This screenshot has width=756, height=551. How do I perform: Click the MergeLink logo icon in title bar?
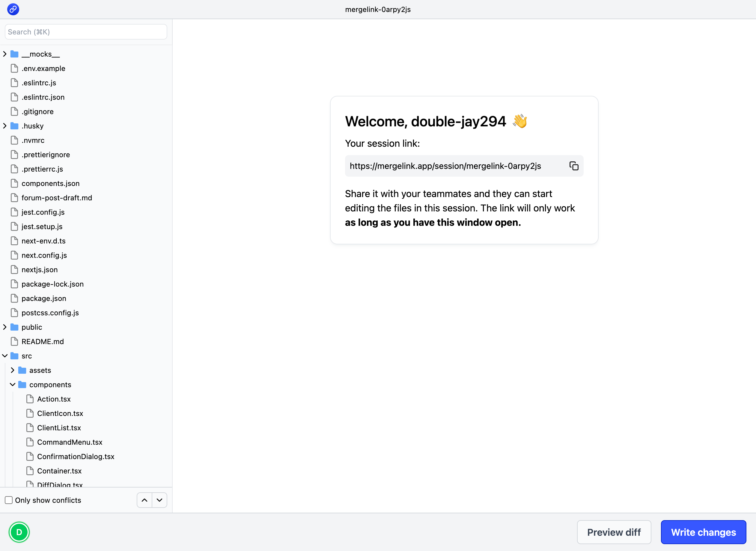[x=13, y=9]
